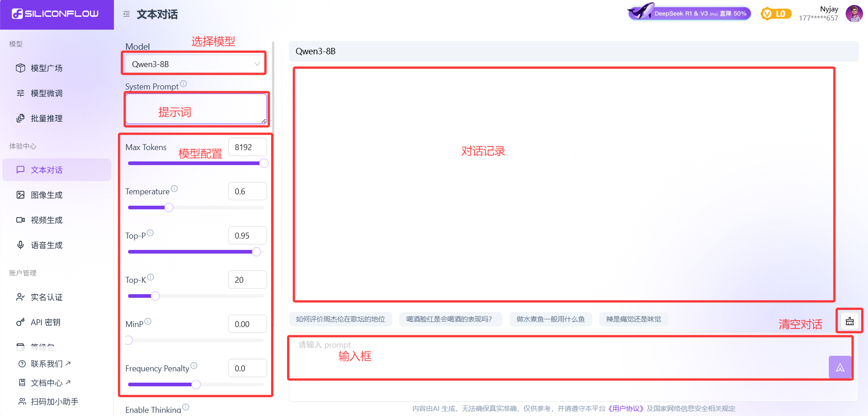868x416 pixels.
Task: Focus the System Prompt text area
Action: (x=196, y=109)
